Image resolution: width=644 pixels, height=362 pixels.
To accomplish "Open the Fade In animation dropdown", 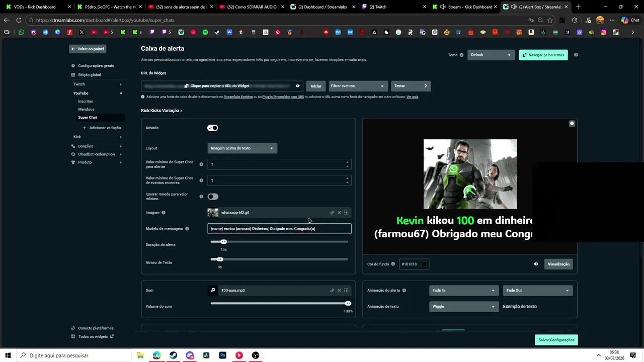I will (463, 290).
